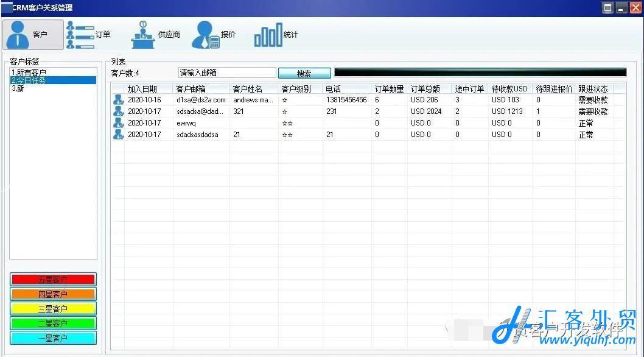This screenshot has height=357, width=644.
Task: Sort by the 途中订单 column header
Action: [469, 89]
